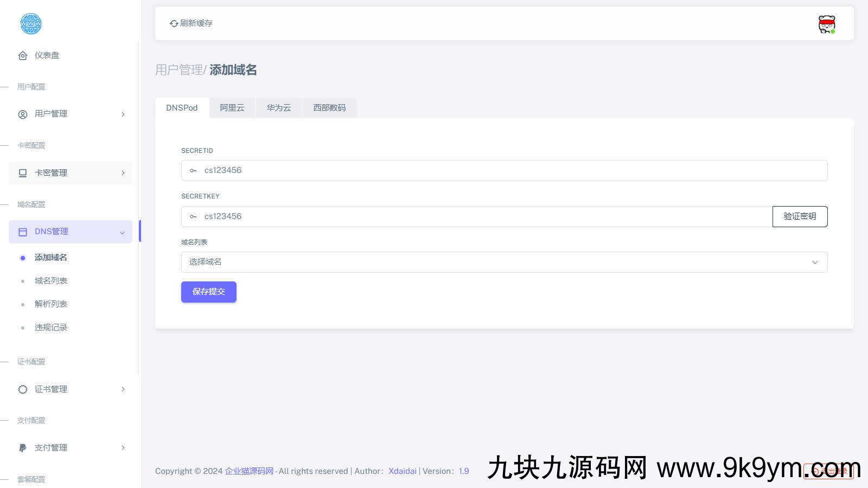
Task: Click the 支付管理 PayPal icon
Action: pyautogui.click(x=23, y=448)
